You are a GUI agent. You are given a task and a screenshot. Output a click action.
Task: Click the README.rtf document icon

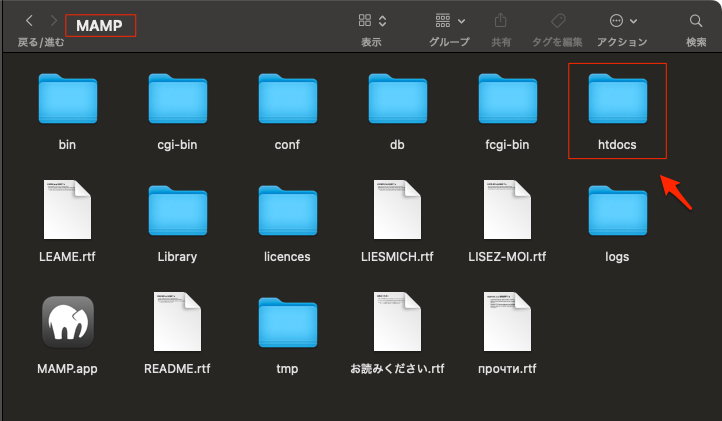pyautogui.click(x=177, y=322)
